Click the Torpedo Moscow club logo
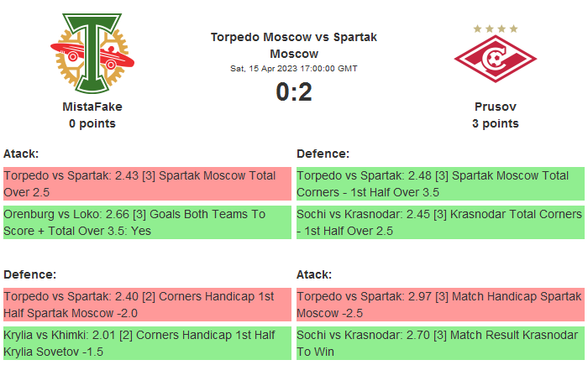 pyautogui.click(x=92, y=55)
